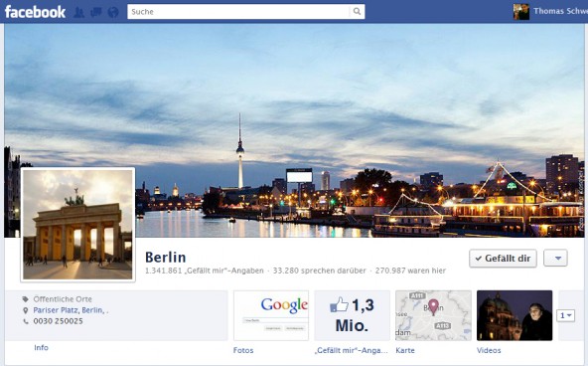Open the Videos thumbnail
588x366 pixels.
click(x=514, y=315)
